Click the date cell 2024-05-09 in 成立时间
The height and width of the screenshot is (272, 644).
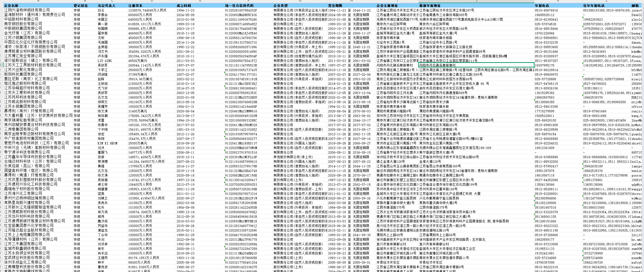186,15
